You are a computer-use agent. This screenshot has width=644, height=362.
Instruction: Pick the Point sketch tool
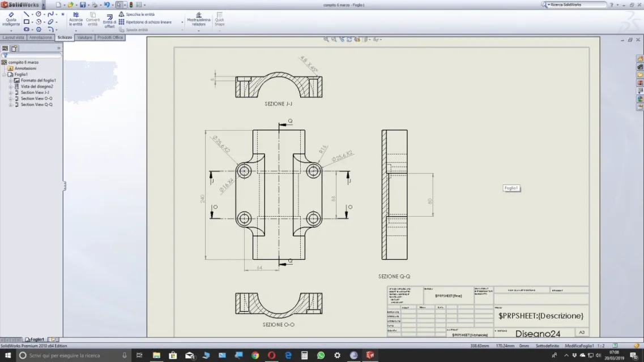(x=62, y=14)
